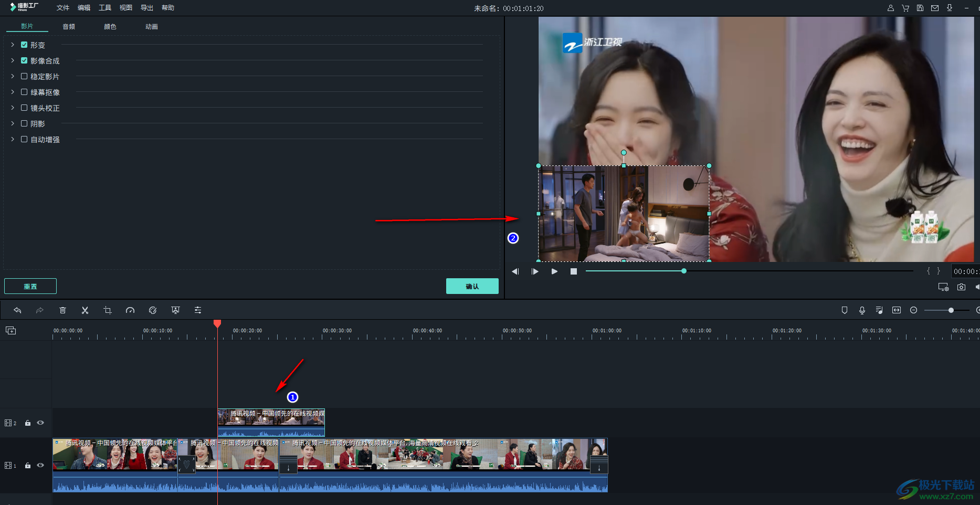Zoom out the timeline minus icon
The height and width of the screenshot is (505, 980).
coord(913,310)
